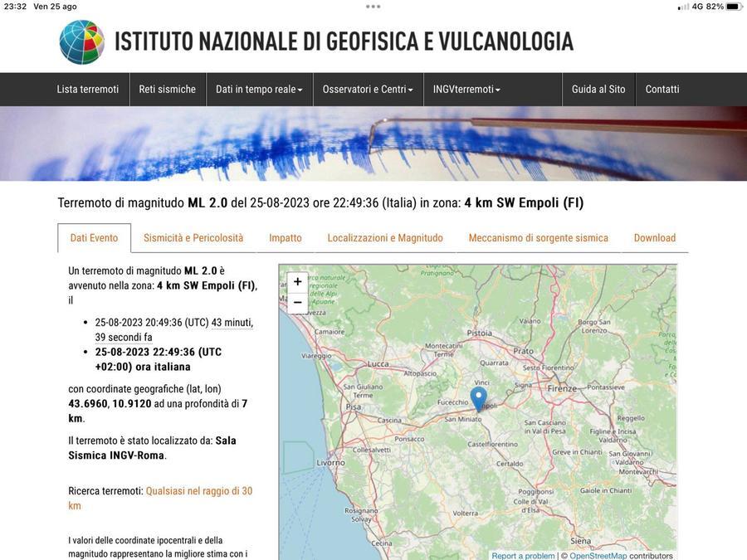The height and width of the screenshot is (560, 747).
Task: Expand the Osservatori e Centri menu
Action: (x=368, y=89)
